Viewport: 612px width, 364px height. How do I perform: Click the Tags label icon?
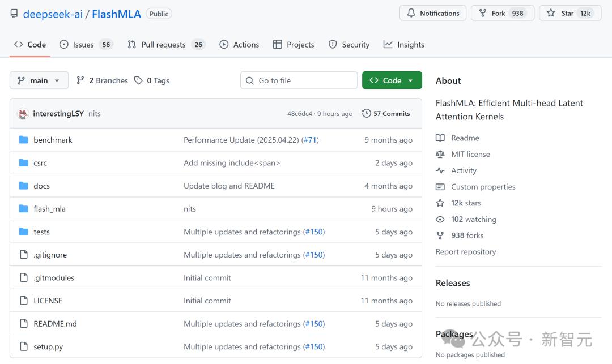tap(138, 80)
